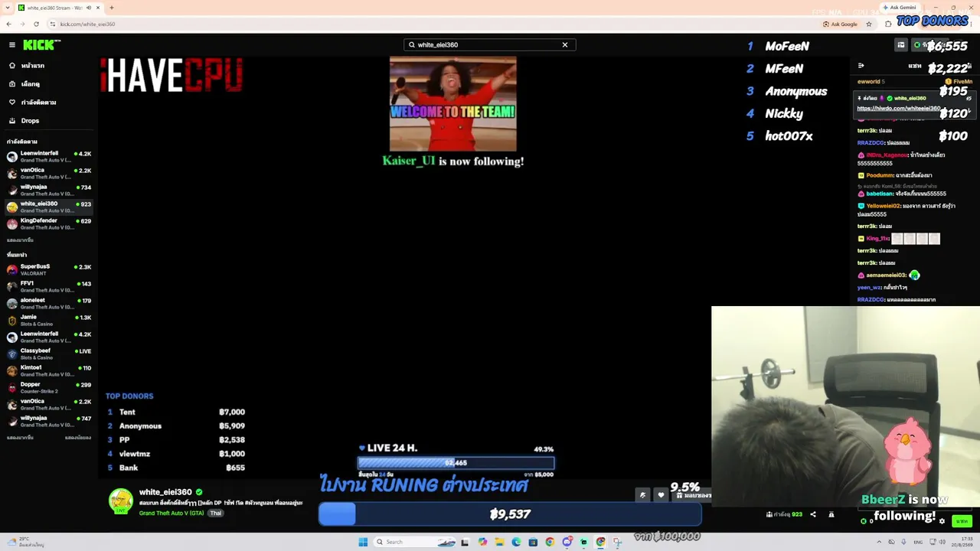Click white_eiei360 avatar in followed list
Viewport: 980px width, 551px height.
[12, 207]
